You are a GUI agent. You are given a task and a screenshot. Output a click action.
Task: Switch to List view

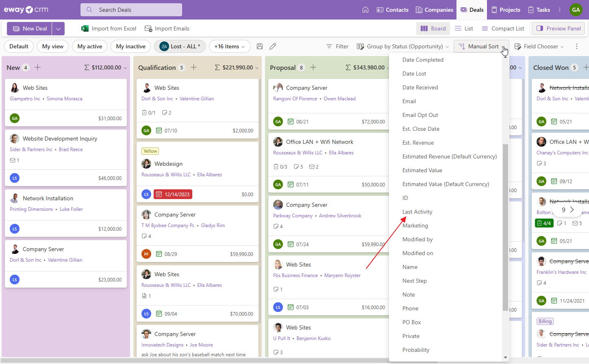tap(464, 28)
